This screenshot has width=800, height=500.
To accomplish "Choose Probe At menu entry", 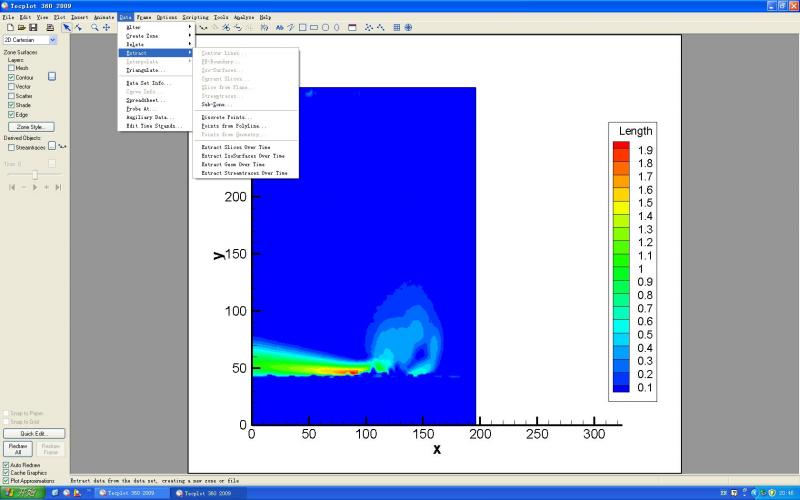I will click(x=156, y=109).
